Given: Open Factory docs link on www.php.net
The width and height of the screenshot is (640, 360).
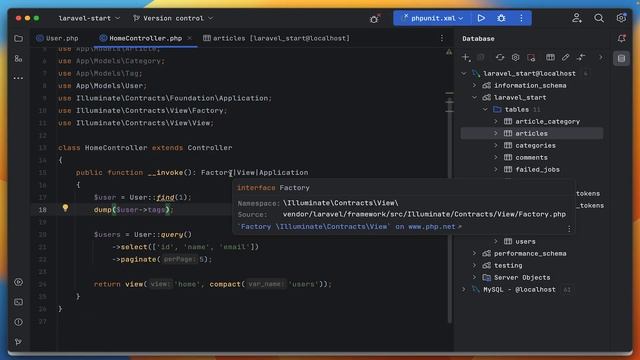Looking at the screenshot, I should pyautogui.click(x=349, y=227).
